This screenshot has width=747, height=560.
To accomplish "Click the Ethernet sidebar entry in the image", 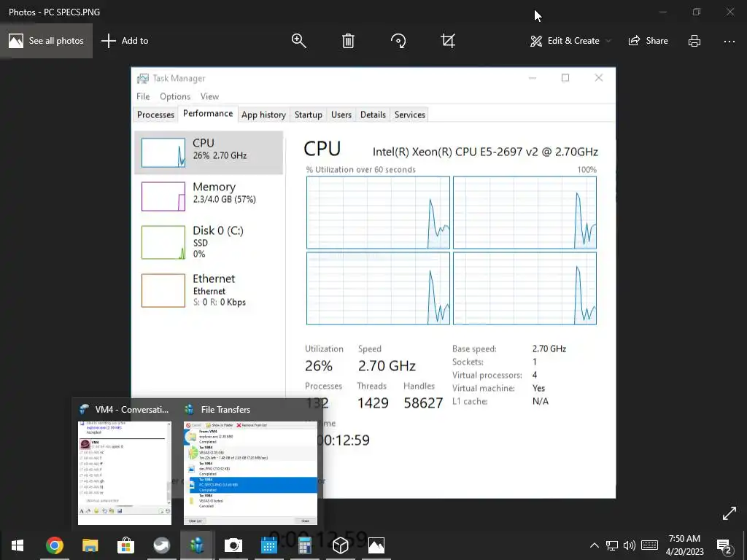I will tap(209, 290).
